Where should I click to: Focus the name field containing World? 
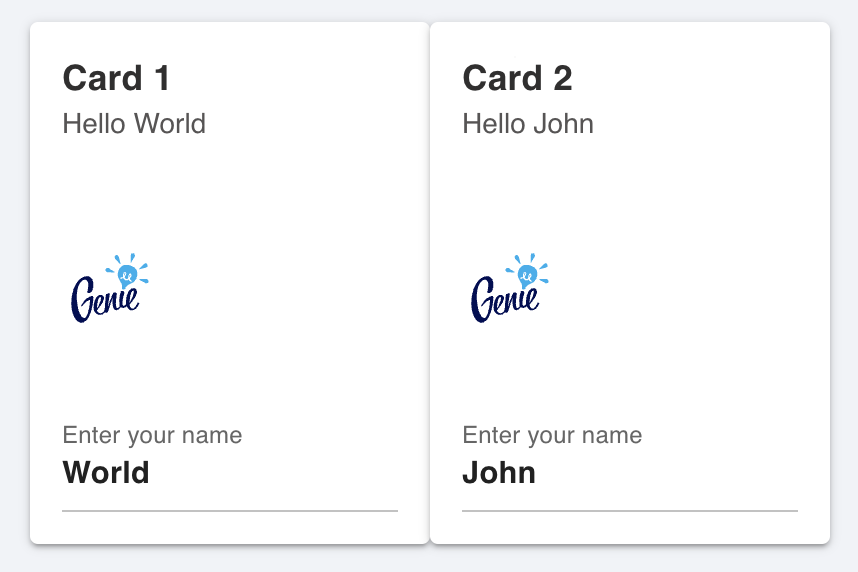(230, 473)
